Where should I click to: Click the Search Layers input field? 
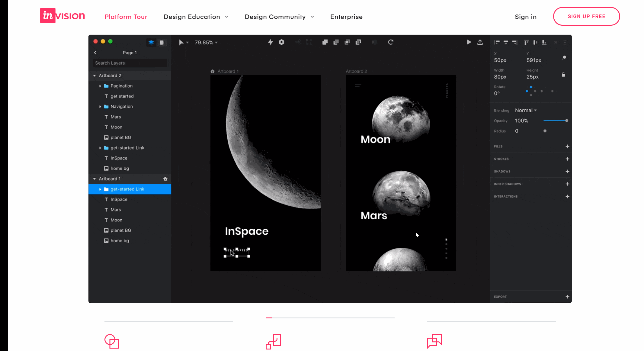coord(130,63)
